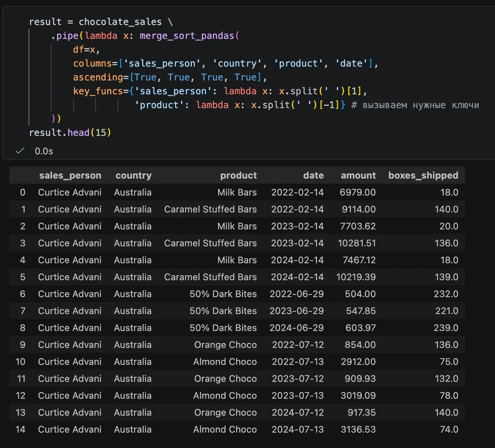Screen dimensions: 495x448
Task: Click amount cell 3136.53
Action: coord(358,429)
